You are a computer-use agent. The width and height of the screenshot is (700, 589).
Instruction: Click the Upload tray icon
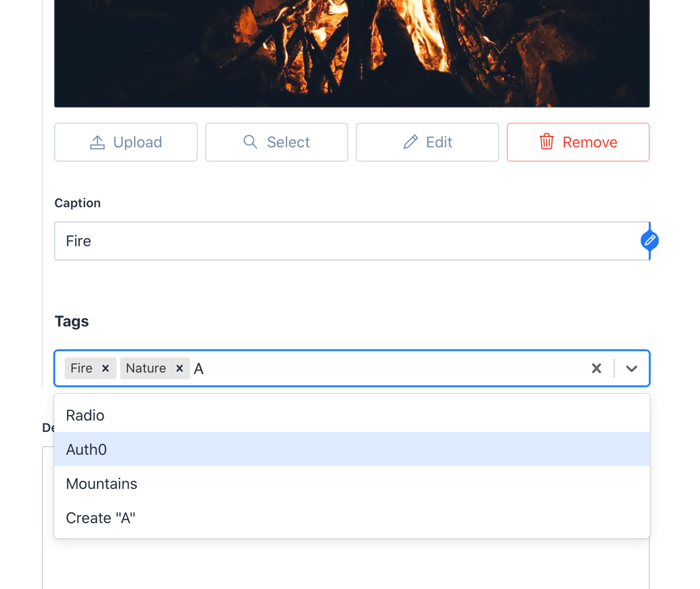tap(97, 142)
